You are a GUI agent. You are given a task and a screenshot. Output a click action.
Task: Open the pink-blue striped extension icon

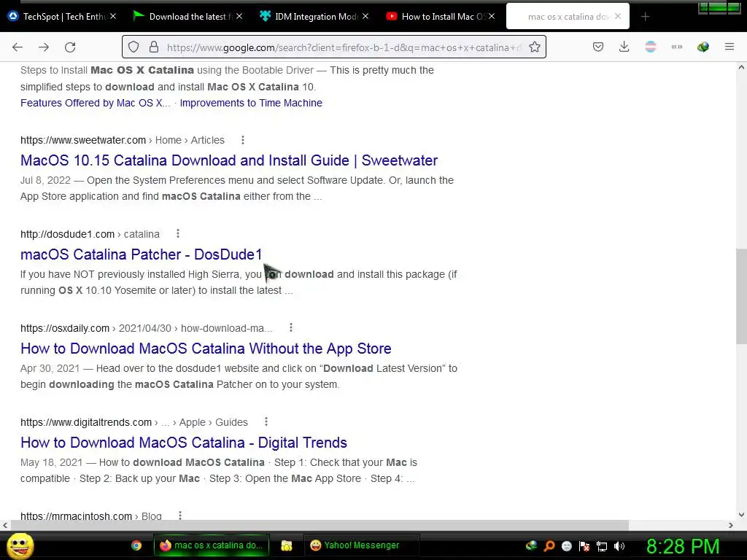pyautogui.click(x=650, y=47)
